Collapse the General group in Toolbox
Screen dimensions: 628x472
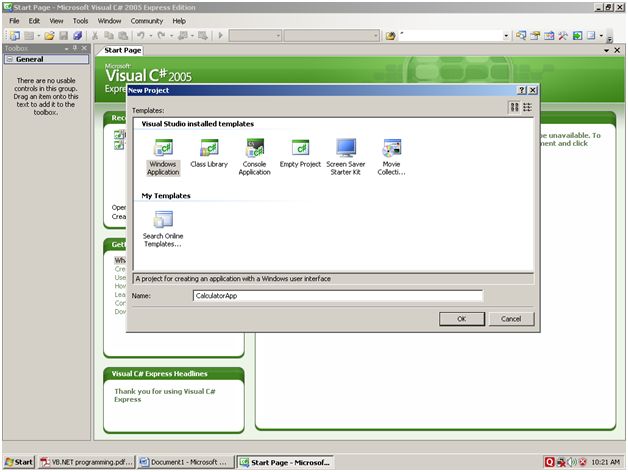point(10,59)
